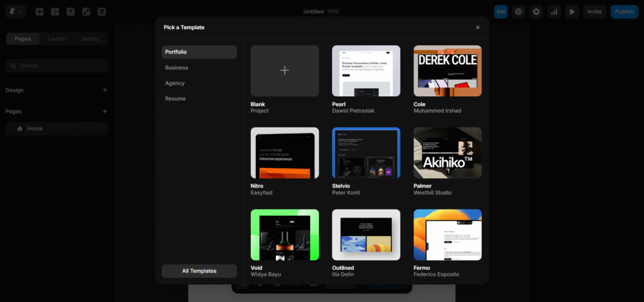Choose the Nitro template thumbnail

(285, 153)
